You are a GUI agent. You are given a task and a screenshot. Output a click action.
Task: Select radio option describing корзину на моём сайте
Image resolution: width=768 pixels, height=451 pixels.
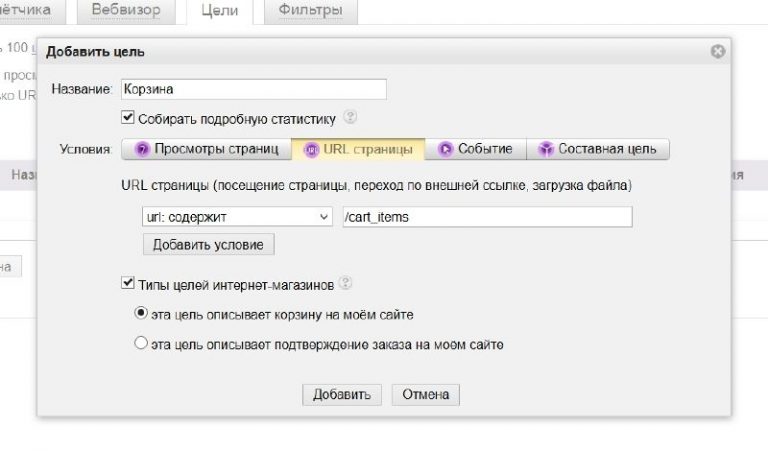pos(141,313)
